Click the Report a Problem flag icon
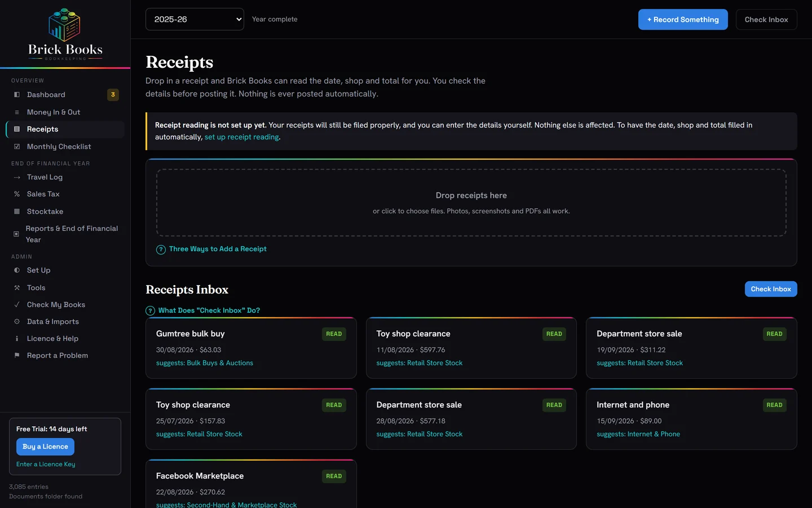This screenshot has height=508, width=812. pos(17,356)
